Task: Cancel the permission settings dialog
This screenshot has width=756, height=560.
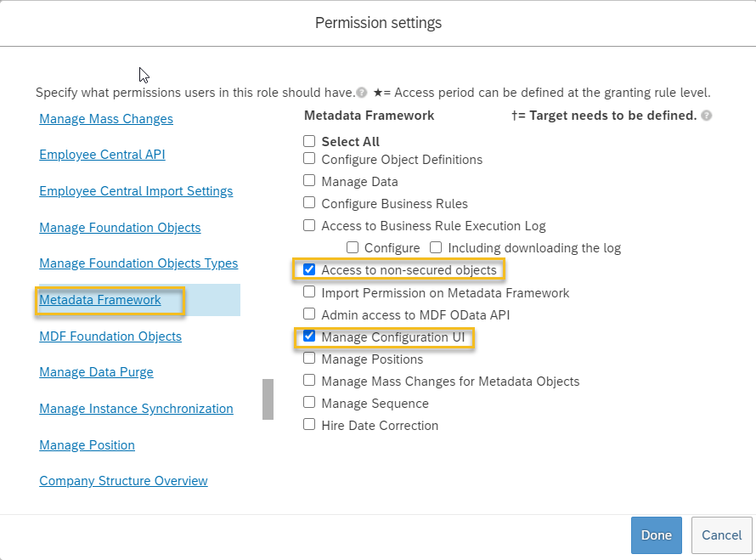Action: (722, 535)
